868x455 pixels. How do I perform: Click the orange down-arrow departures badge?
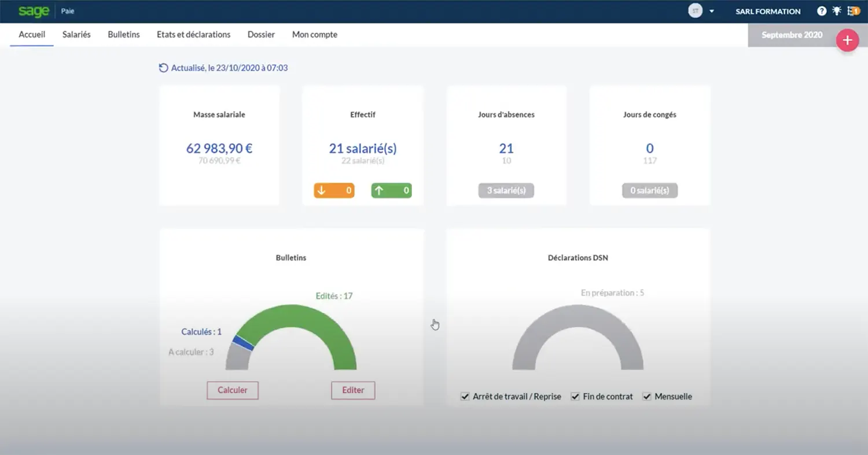click(x=334, y=190)
